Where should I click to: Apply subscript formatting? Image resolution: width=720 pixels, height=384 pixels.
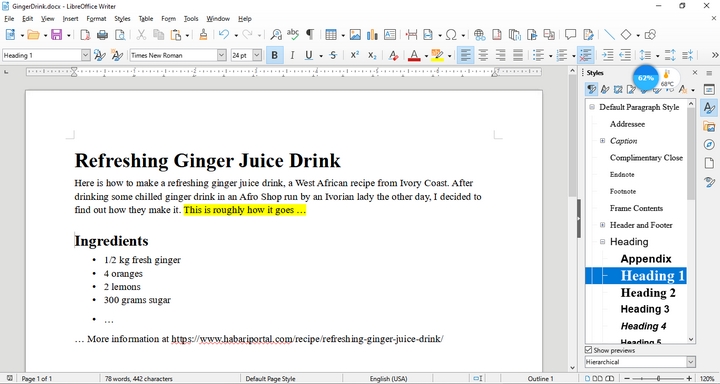pos(372,56)
